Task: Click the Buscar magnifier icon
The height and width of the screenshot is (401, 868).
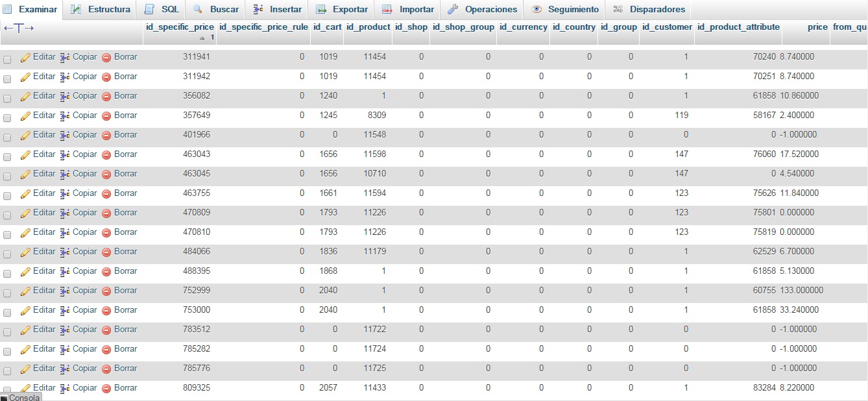Action: tap(198, 10)
